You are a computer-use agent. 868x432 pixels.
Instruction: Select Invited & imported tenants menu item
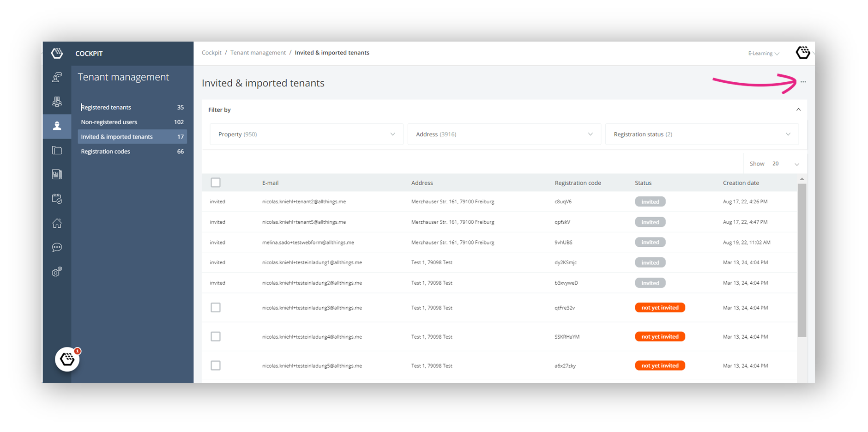pyautogui.click(x=133, y=137)
